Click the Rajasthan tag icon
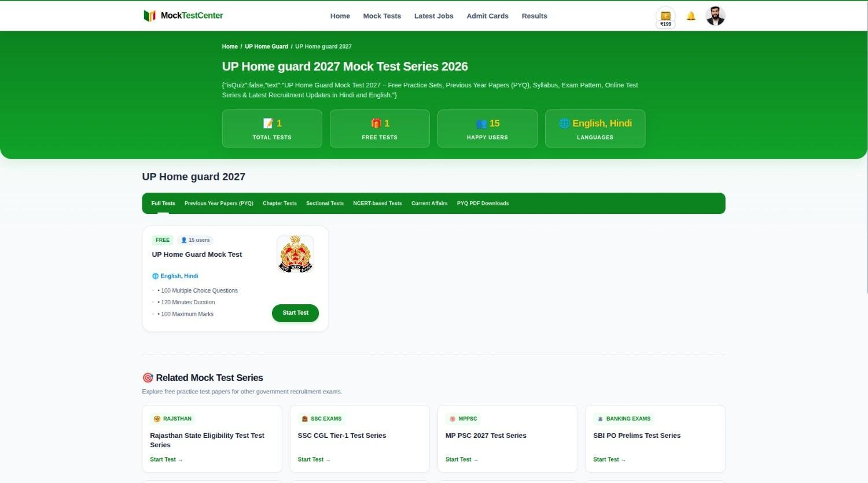 pos(157,419)
